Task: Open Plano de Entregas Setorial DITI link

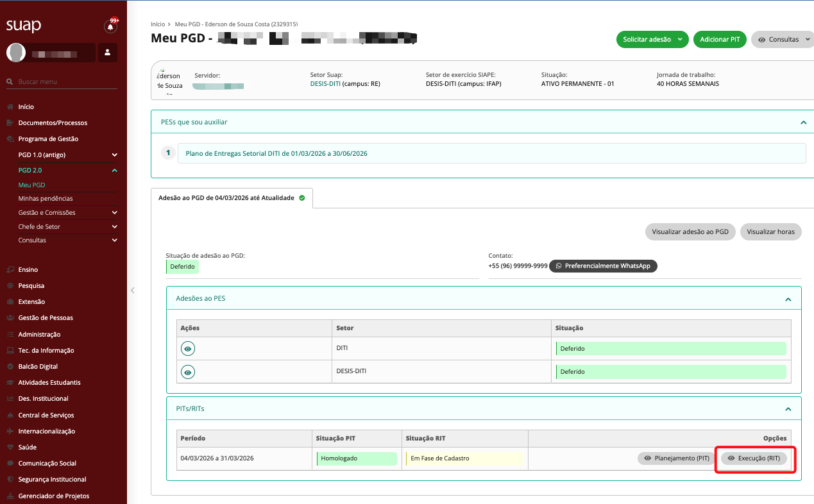Action: click(x=276, y=154)
